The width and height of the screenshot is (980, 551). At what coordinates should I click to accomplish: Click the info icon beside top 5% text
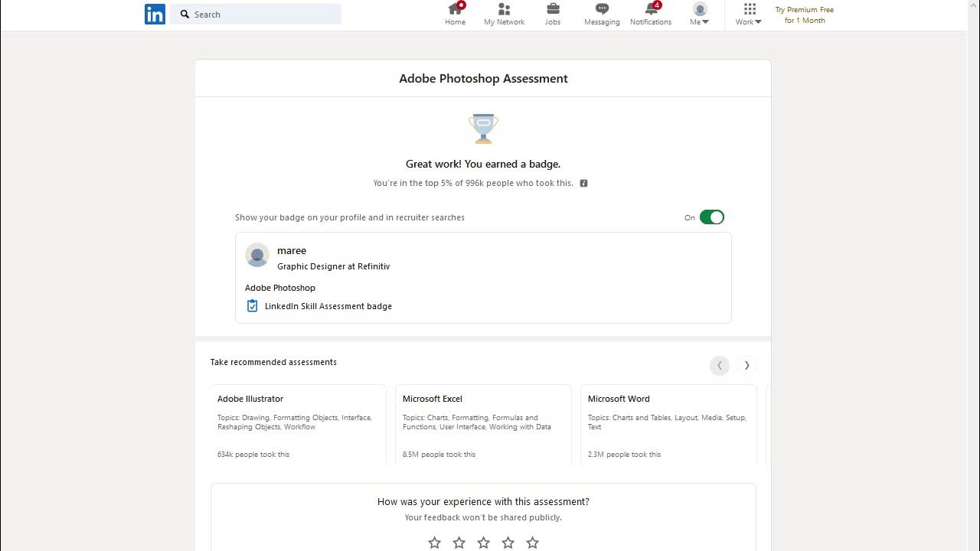[x=583, y=184]
